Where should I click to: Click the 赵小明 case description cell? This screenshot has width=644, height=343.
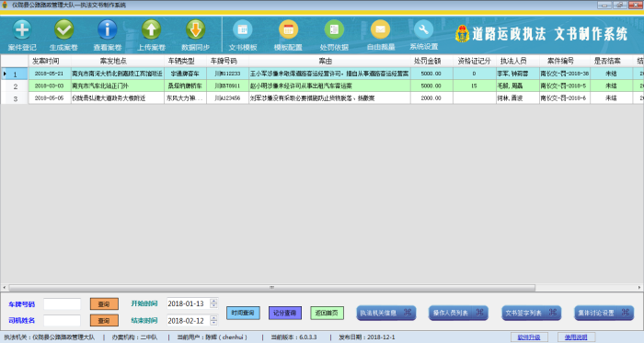329,86
